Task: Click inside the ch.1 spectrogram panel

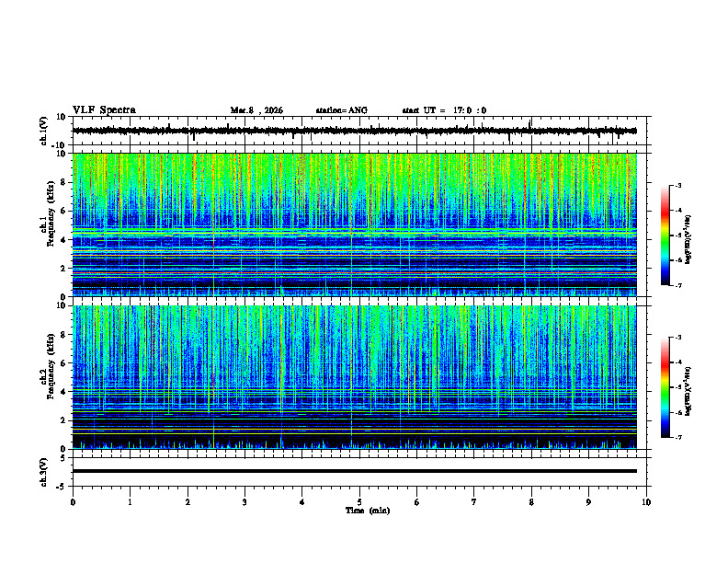Action: click(354, 224)
